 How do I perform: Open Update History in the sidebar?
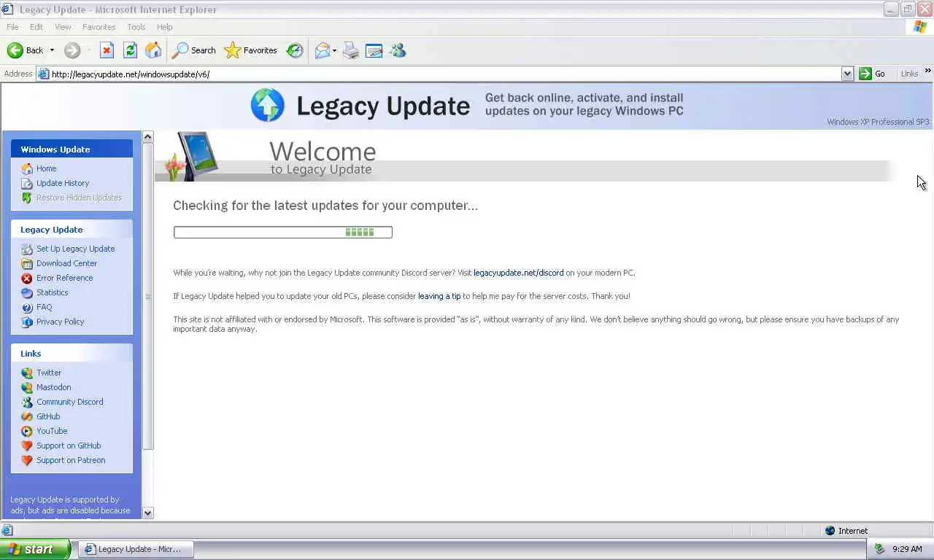click(x=63, y=183)
